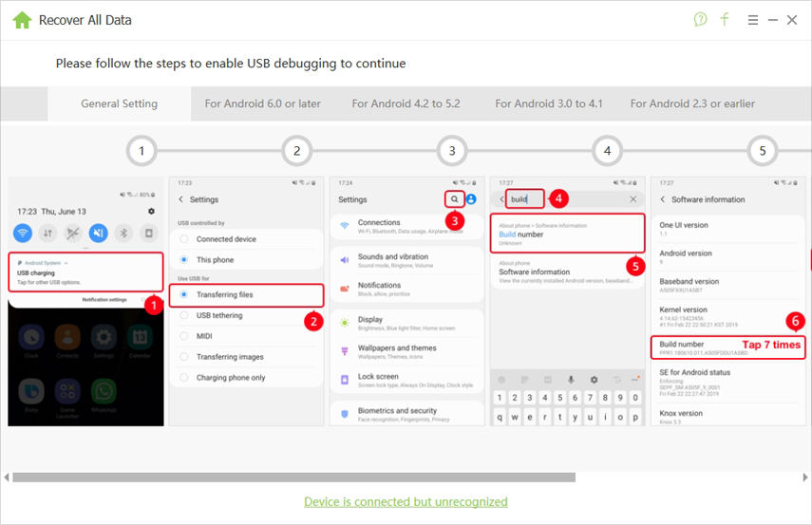This screenshot has height=525, width=812.
Task: Click the 'Software information' screenshot header
Action: click(x=708, y=199)
